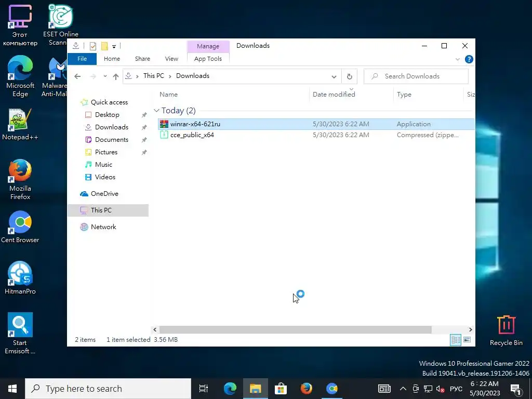Open Recent locations dropdown arrow
The height and width of the screenshot is (399, 532).
tap(105, 76)
